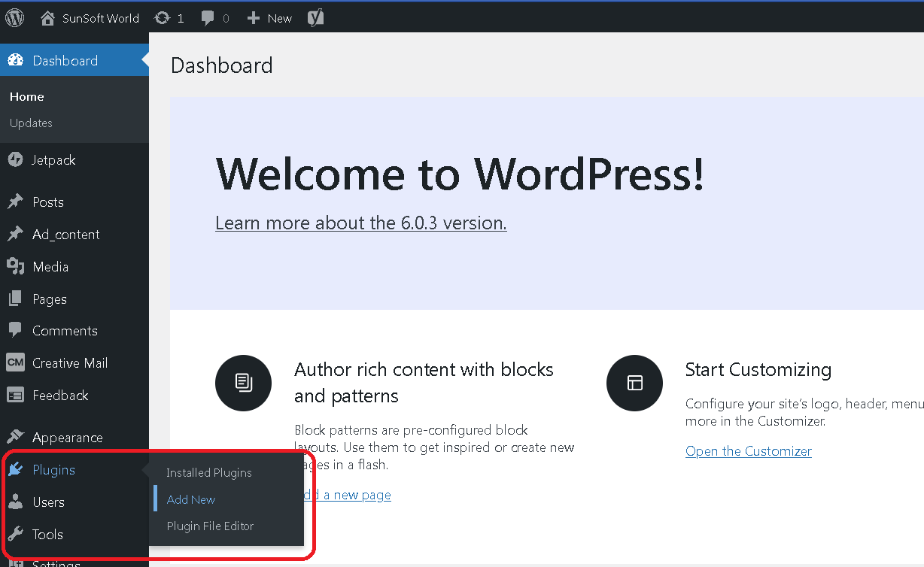Viewport: 924px width, 567px height.
Task: Open Plugin File Editor from flyout
Action: [210, 526]
